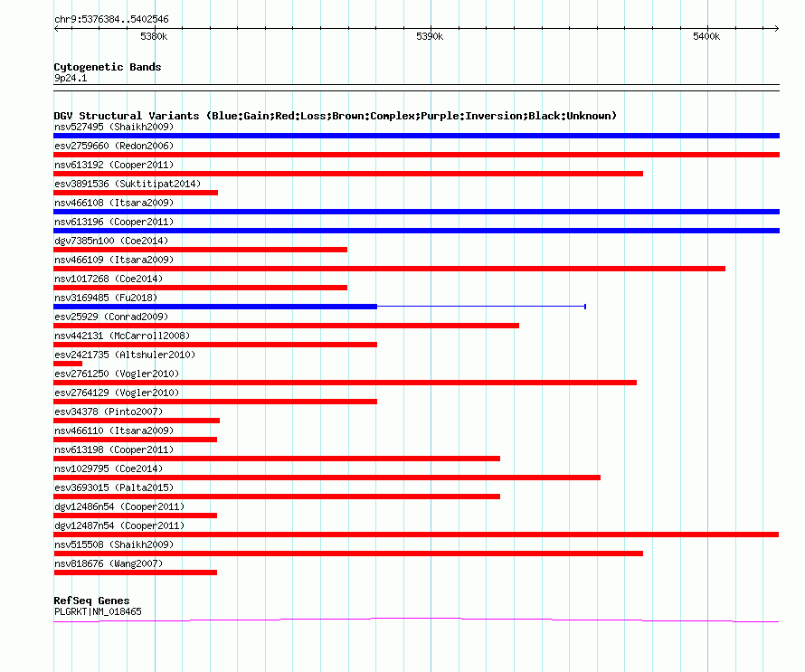Click the 5390k ruler mark
Image resolution: width=805 pixels, height=672 pixels.
click(x=430, y=36)
